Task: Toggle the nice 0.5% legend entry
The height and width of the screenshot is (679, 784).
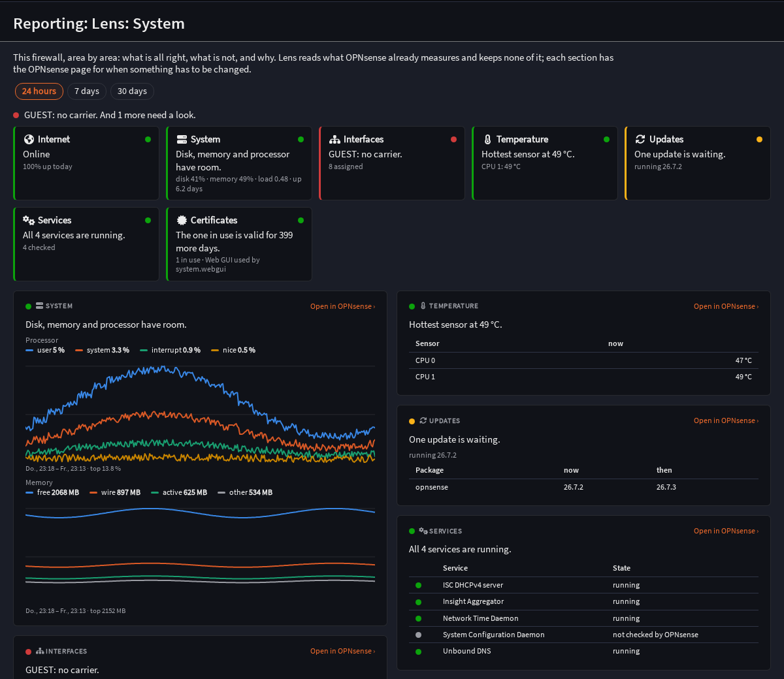Action: coord(233,350)
